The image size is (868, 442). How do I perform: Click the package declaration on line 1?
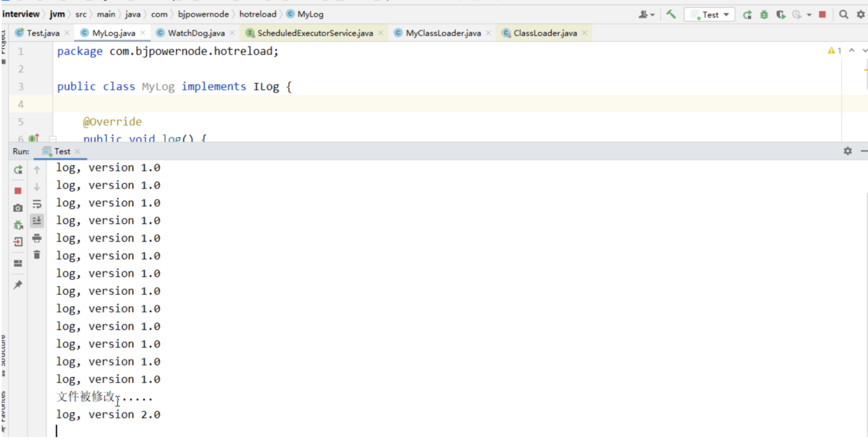pyautogui.click(x=168, y=51)
